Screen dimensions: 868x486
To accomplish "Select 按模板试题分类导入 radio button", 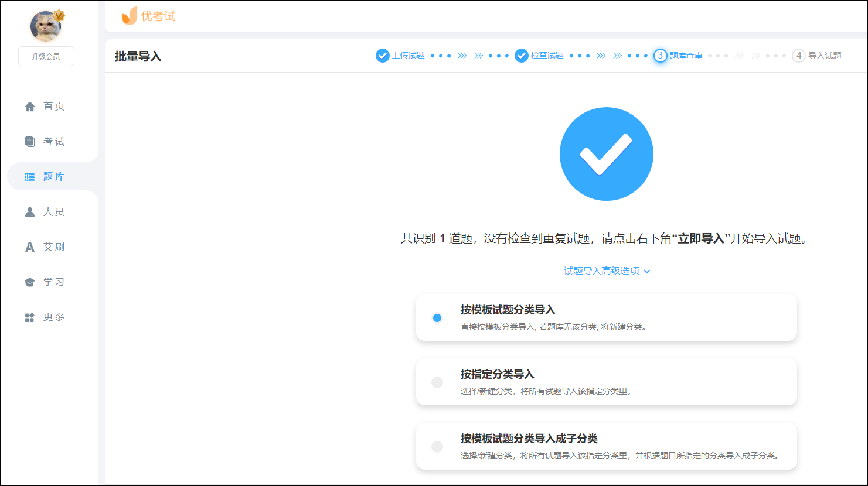I will click(x=437, y=318).
